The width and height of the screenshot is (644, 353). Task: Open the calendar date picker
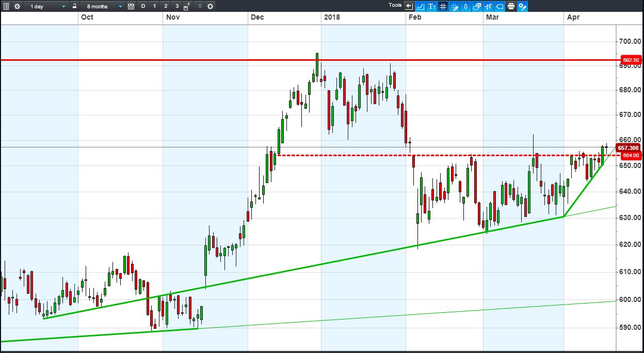131,6
